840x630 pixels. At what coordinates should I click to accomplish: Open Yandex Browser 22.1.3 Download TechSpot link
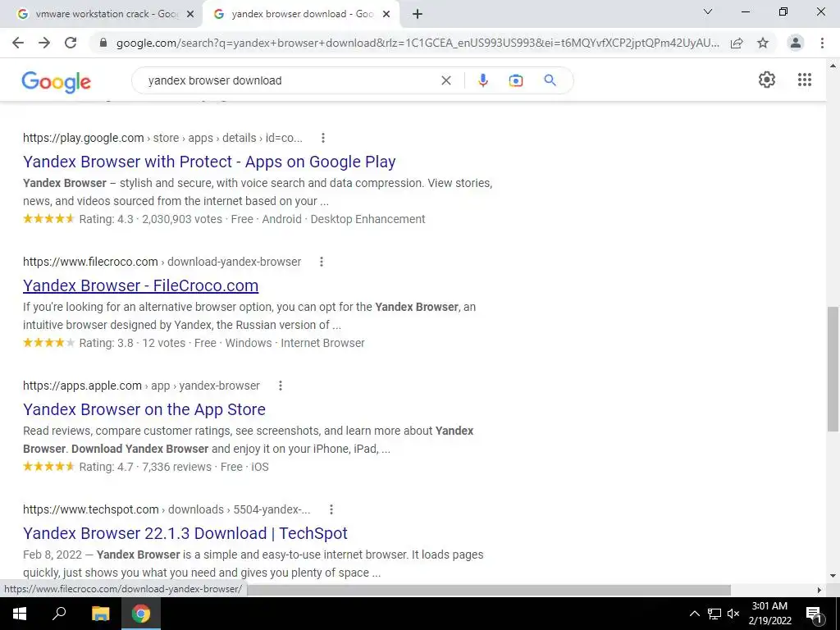(185, 533)
